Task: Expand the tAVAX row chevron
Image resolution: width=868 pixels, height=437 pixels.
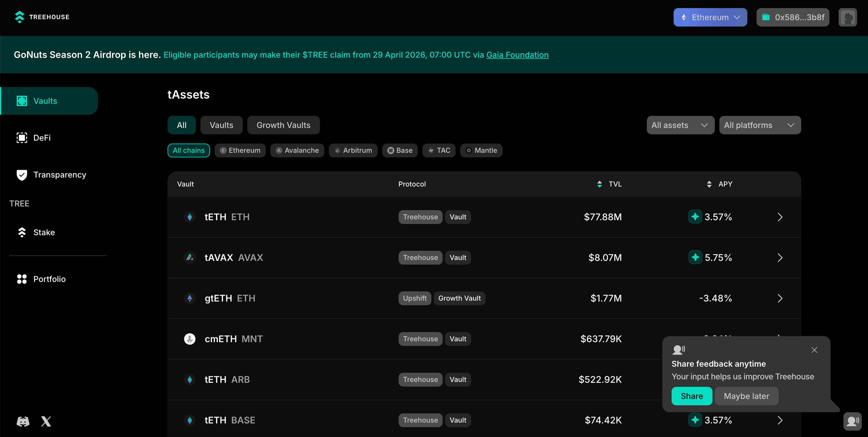Action: coord(780,258)
